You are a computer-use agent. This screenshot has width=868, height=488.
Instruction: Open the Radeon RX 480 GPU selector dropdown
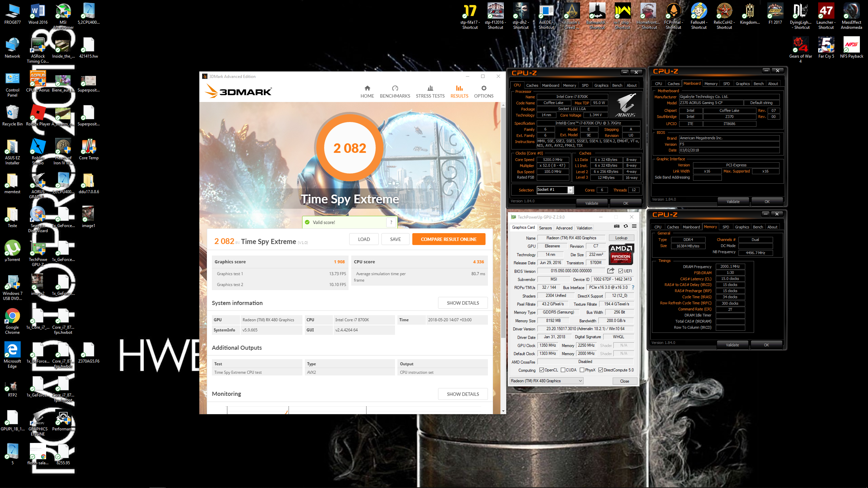click(546, 381)
